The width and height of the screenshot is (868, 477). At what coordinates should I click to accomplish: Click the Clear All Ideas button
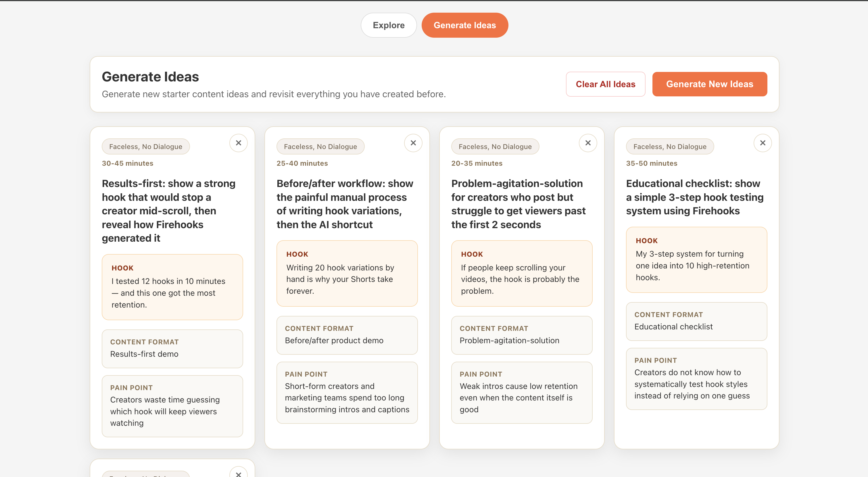tap(605, 84)
